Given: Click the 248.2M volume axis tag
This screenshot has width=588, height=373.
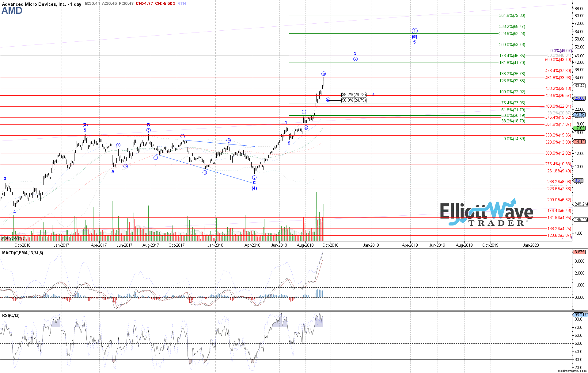Looking at the screenshot, I should 581,204.
